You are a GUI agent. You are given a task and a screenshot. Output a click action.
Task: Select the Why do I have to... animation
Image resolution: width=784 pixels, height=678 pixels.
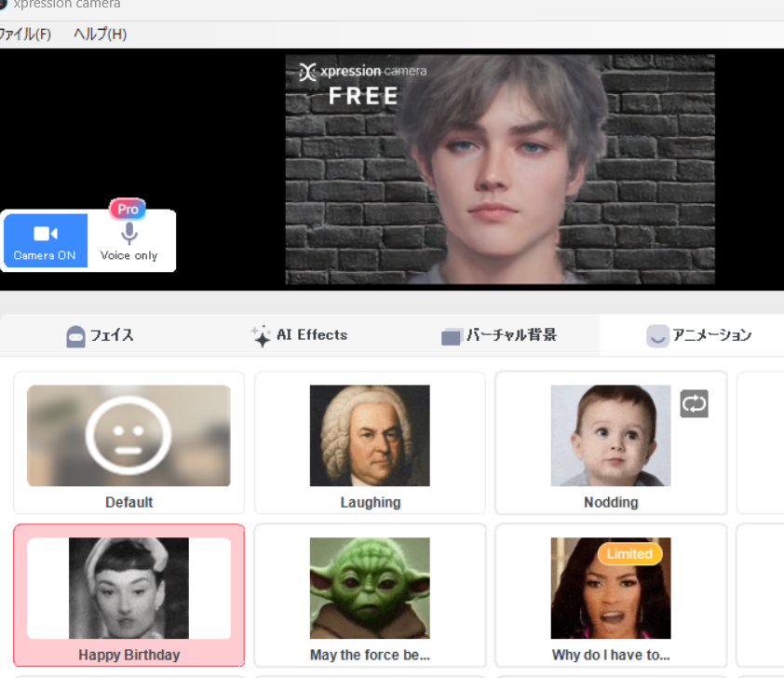pyautogui.click(x=611, y=595)
